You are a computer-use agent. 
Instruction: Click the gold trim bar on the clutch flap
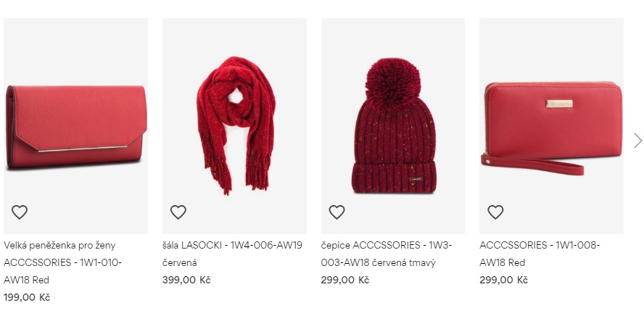pos(83,149)
